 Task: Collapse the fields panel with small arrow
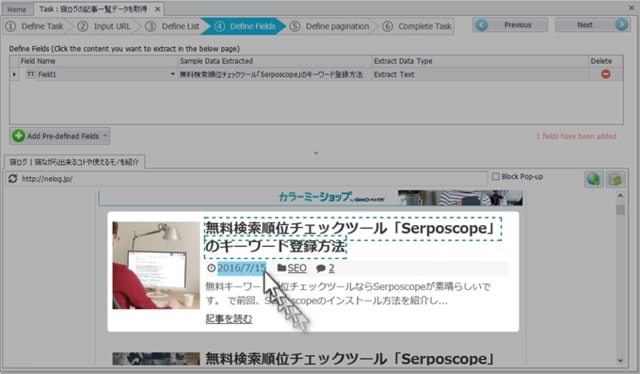[316, 153]
